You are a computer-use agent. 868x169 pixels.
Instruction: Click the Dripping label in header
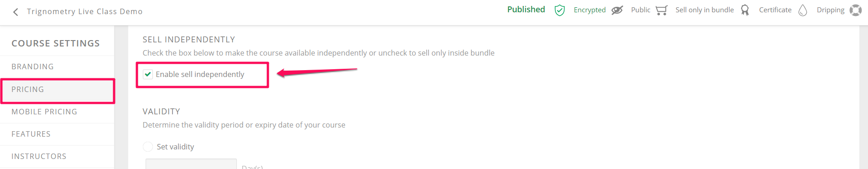[x=831, y=10]
